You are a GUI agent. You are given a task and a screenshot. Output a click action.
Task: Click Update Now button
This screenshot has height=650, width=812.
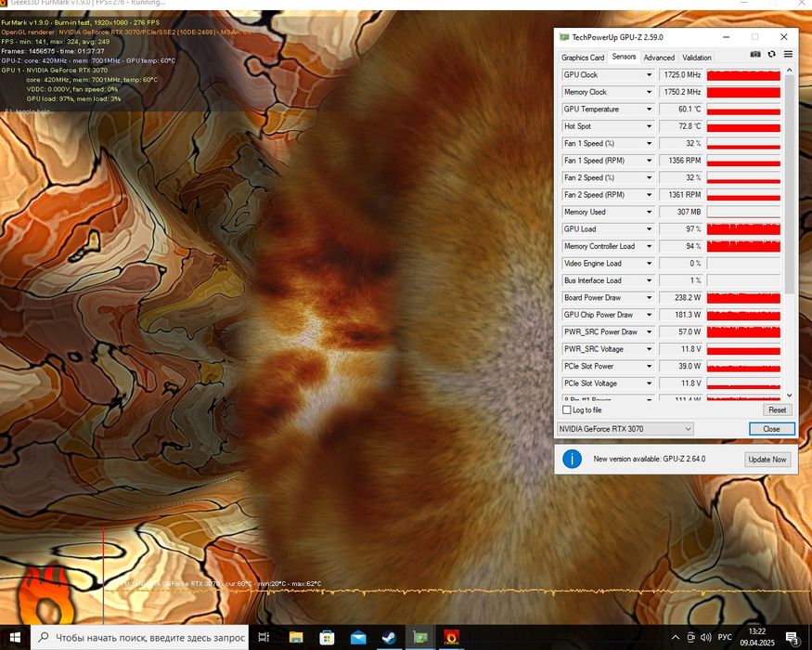(x=767, y=460)
